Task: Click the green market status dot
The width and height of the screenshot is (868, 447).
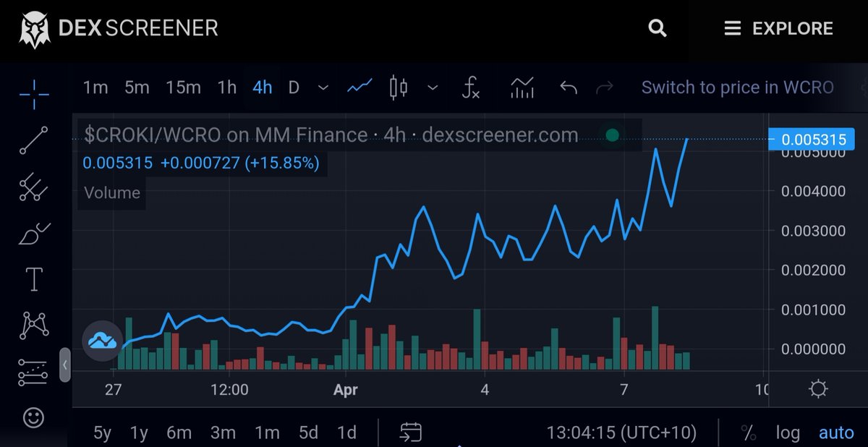Action: [612, 135]
